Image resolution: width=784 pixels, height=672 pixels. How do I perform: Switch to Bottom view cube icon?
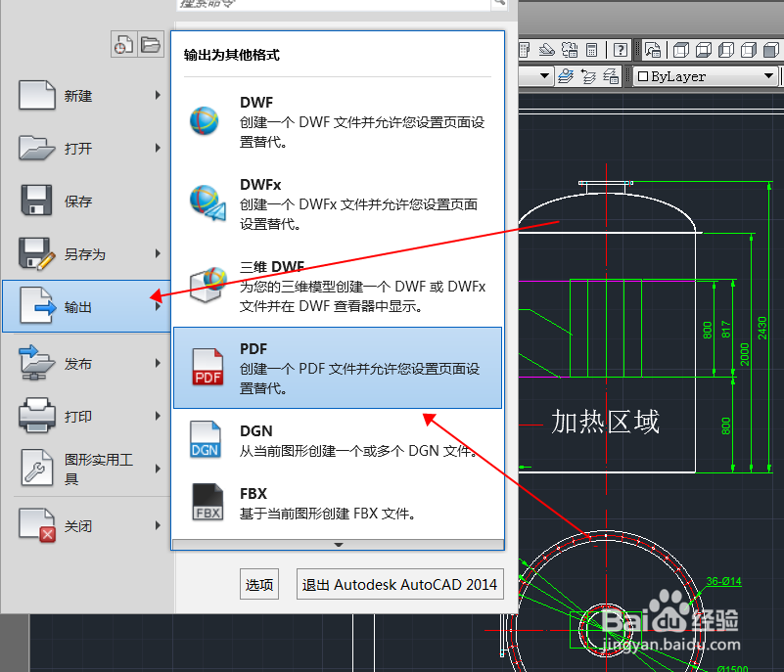point(703,50)
